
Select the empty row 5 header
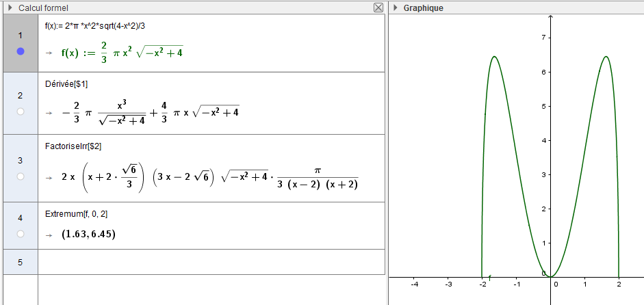click(21, 262)
